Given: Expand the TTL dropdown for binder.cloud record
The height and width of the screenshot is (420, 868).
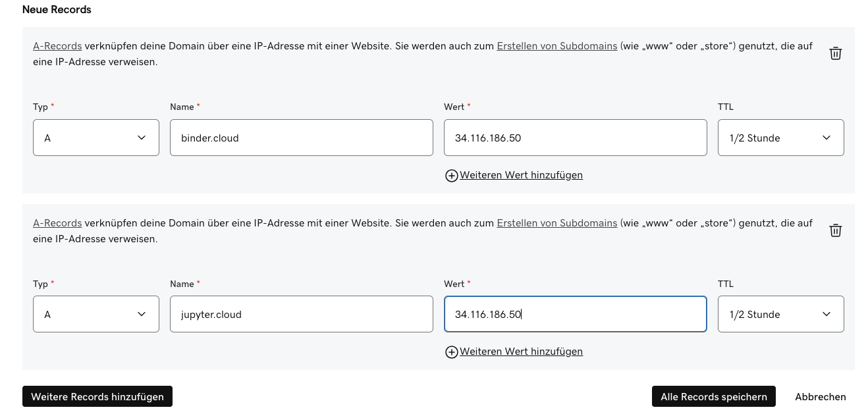Looking at the screenshot, I should (780, 138).
